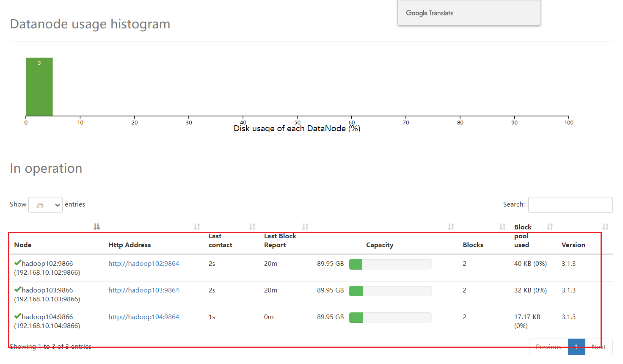Sort by Last contact column icon

252,227
